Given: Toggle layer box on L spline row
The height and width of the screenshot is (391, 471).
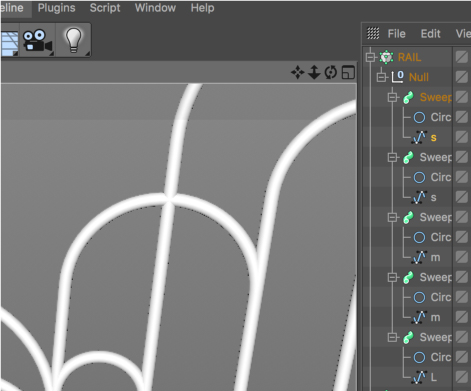Looking at the screenshot, I should [462, 377].
